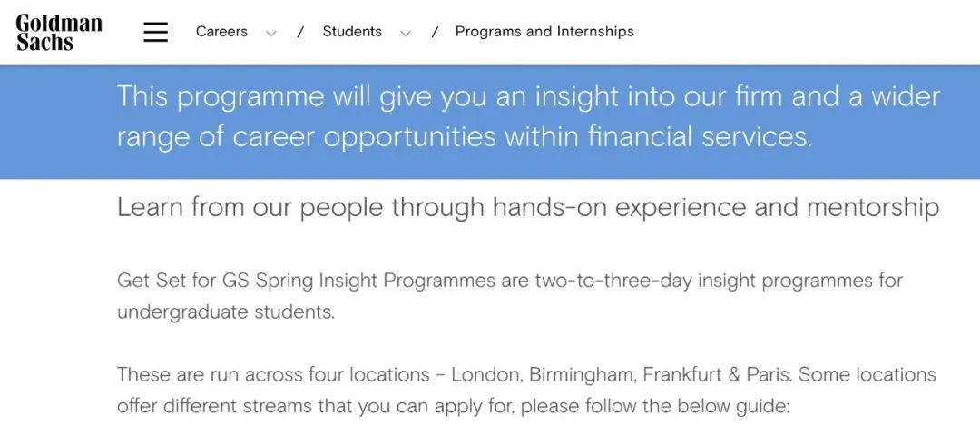Screen dimensions: 980x436
Task: Select the Students breadcrumb item
Action: 352,32
